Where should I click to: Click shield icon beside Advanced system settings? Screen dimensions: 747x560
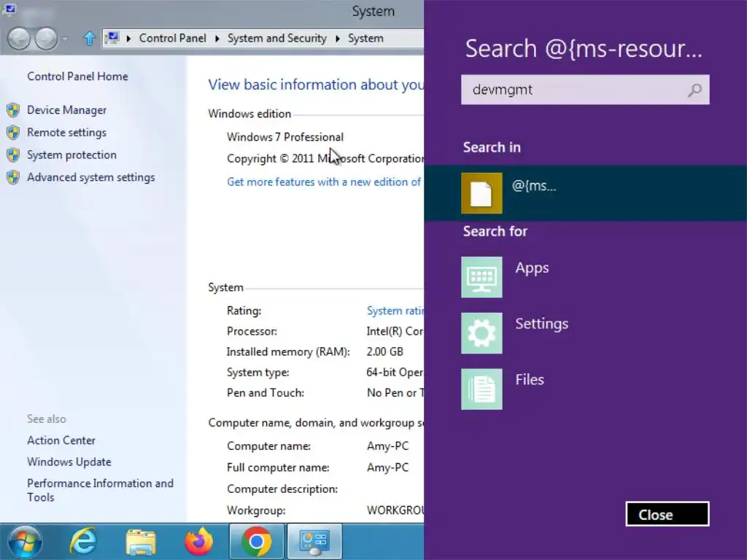13,177
